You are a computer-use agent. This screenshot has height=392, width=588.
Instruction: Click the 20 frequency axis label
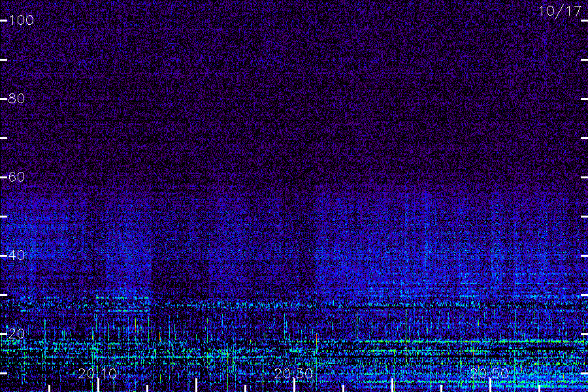(x=17, y=333)
